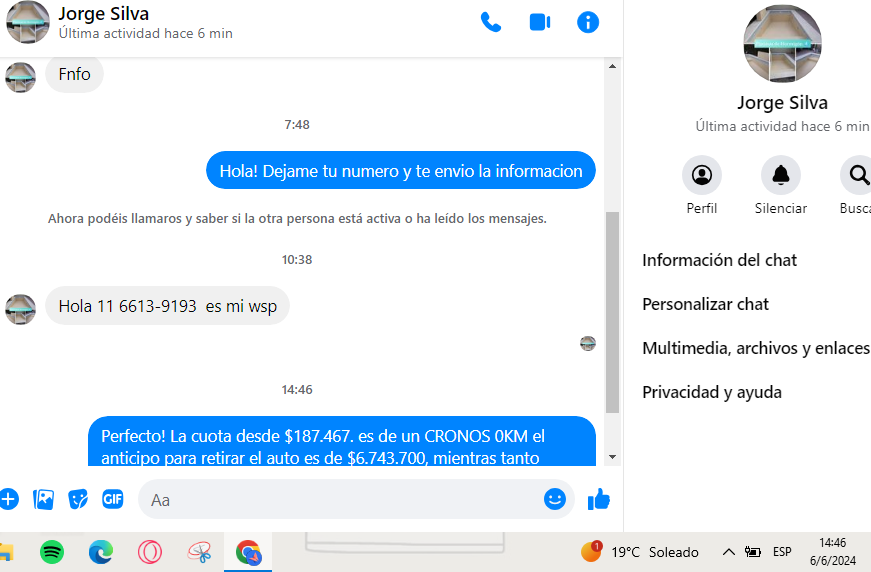This screenshot has width=871, height=572.
Task: Open Jorge Silva's avatar in chat header
Action: point(27,22)
